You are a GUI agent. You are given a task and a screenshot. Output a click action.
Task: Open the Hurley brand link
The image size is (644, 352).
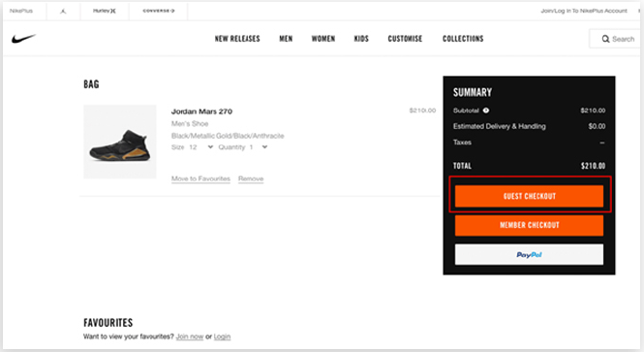(105, 11)
